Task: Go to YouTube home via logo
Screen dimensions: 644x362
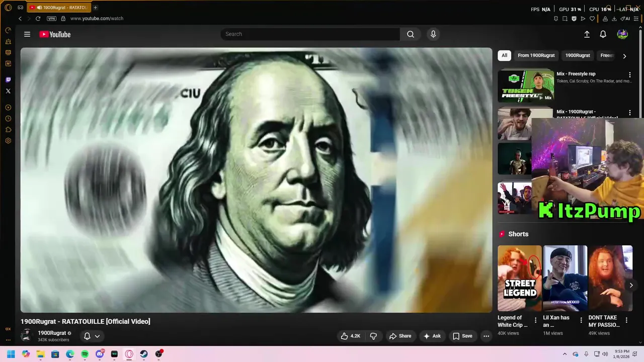Action: (55, 34)
